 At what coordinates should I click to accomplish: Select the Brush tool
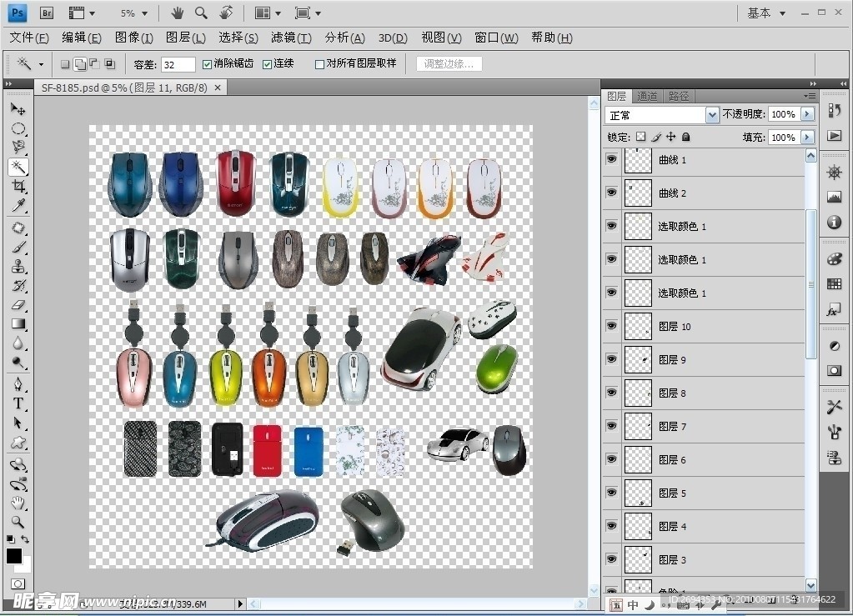pyautogui.click(x=18, y=247)
